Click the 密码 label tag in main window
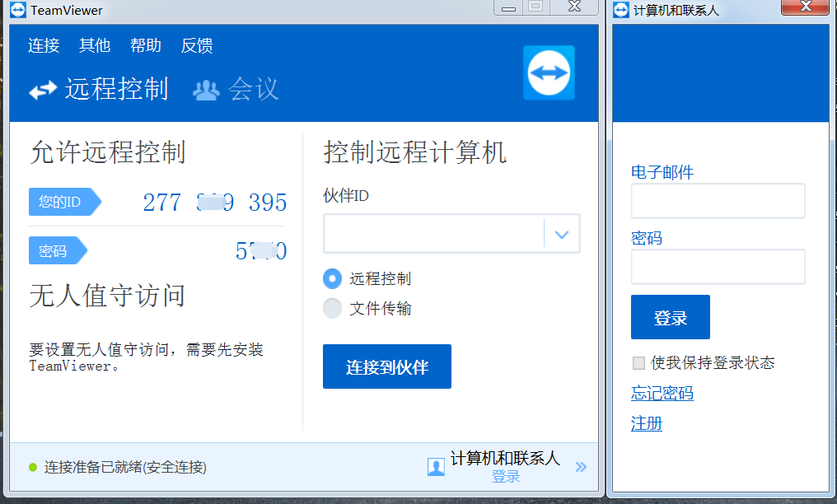The width and height of the screenshot is (837, 504). [x=58, y=250]
